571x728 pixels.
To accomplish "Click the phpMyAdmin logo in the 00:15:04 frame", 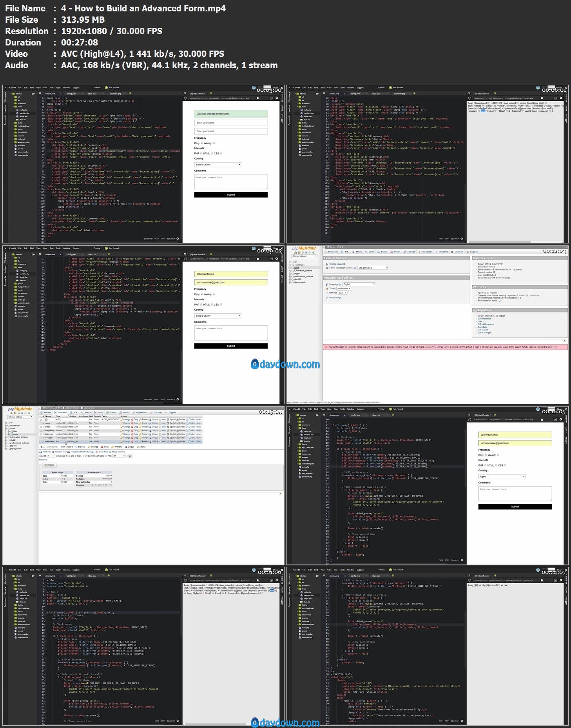I will (20, 409).
